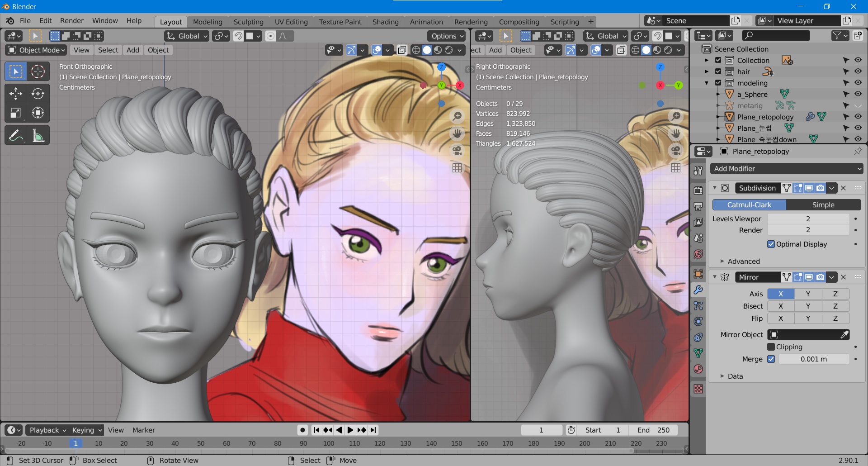Switch to the UV Editing workspace tab
868x466 pixels.
pyautogui.click(x=291, y=22)
